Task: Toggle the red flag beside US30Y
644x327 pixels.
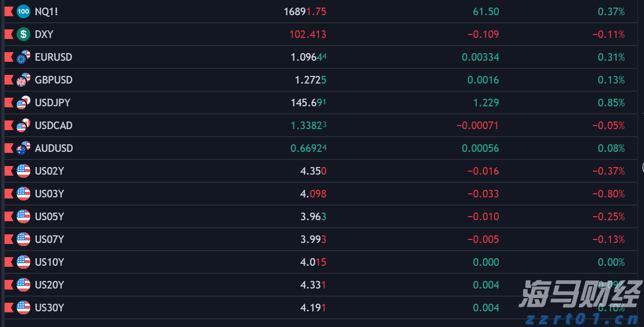Action: [9, 308]
